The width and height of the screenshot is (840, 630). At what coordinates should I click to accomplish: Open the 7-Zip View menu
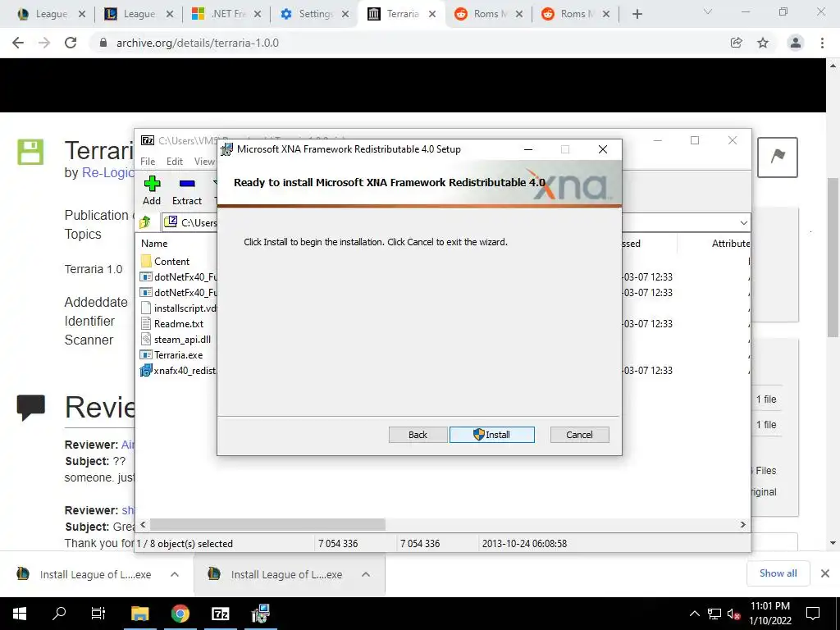click(x=204, y=162)
